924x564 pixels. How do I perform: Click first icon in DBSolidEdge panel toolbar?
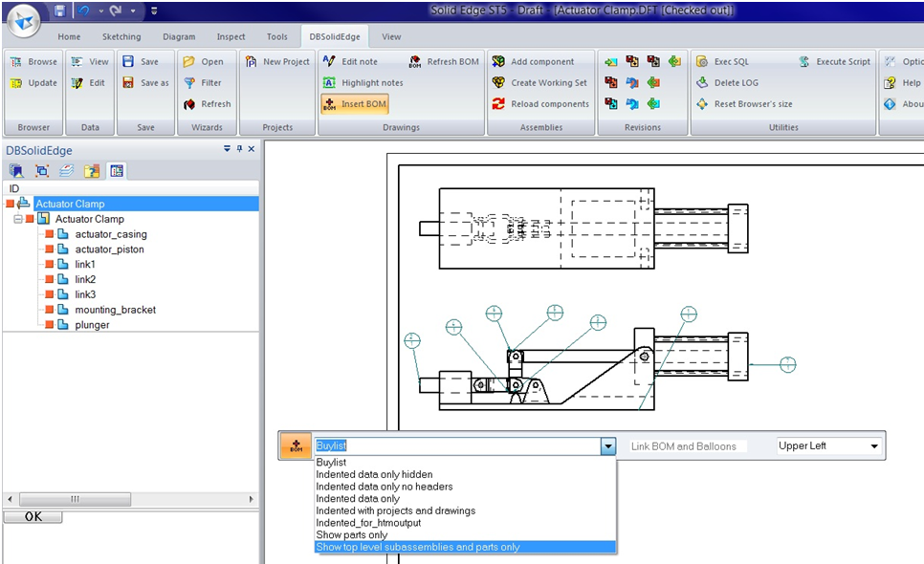coord(16,171)
